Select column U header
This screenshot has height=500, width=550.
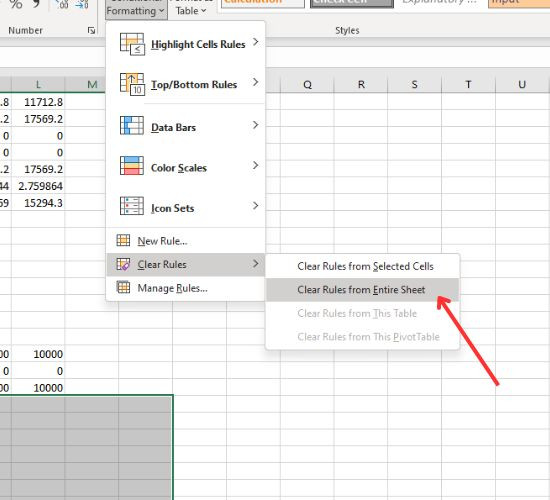click(x=522, y=85)
